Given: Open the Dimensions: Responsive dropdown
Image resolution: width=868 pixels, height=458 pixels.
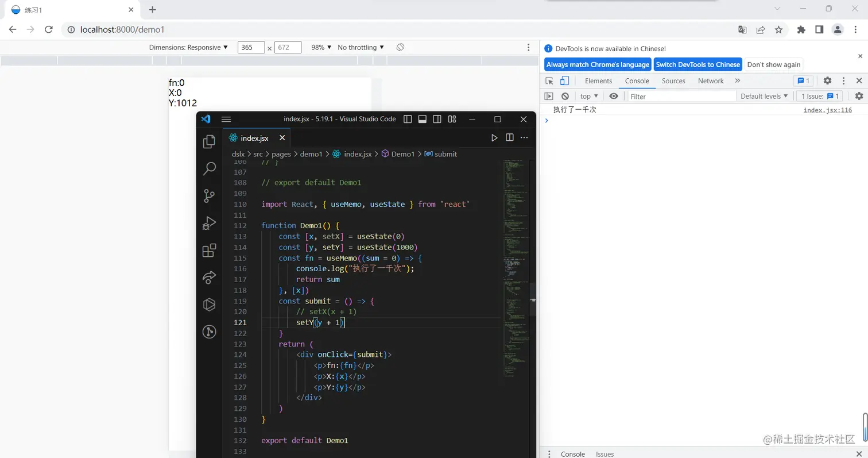Looking at the screenshot, I should 188,48.
